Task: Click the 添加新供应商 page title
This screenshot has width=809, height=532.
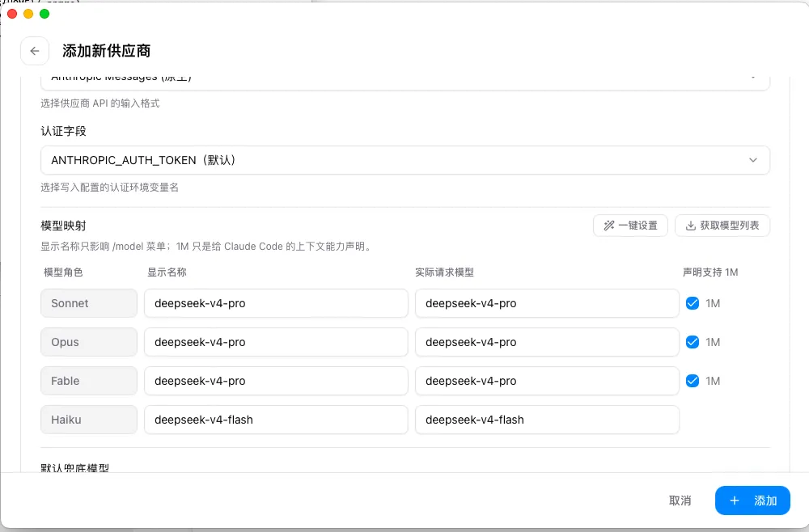Action: click(106, 51)
